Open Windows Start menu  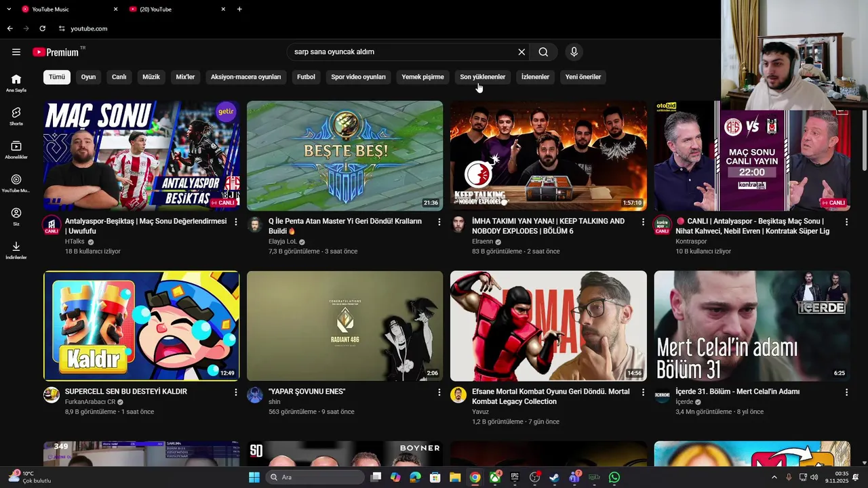(254, 477)
